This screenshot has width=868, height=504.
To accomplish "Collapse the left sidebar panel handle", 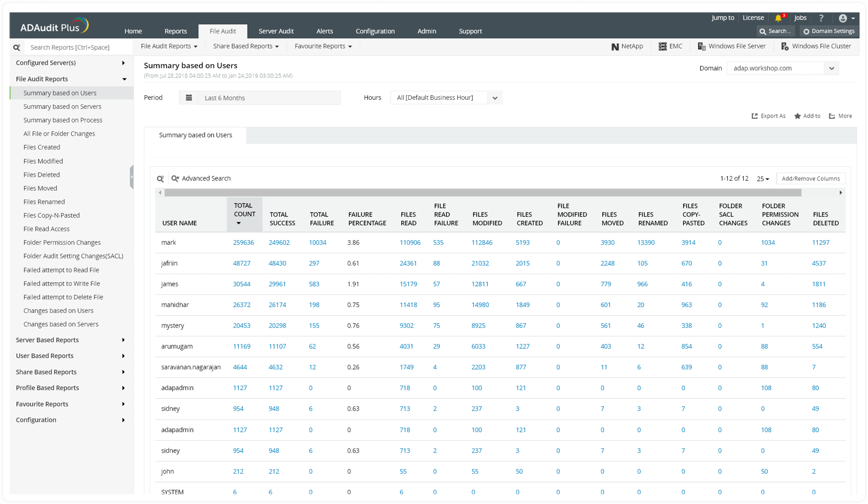I will point(132,177).
